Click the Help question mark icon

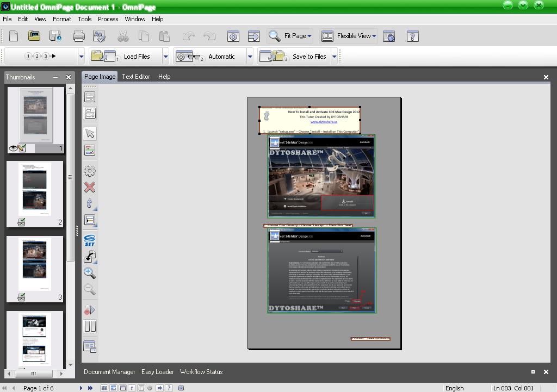pyautogui.click(x=412, y=36)
